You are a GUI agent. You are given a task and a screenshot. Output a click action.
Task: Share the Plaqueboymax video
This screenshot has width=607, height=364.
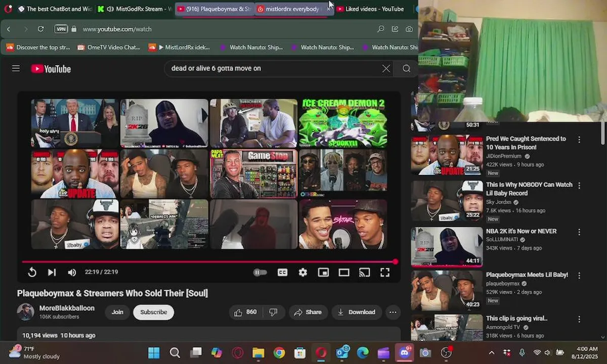pyautogui.click(x=308, y=312)
